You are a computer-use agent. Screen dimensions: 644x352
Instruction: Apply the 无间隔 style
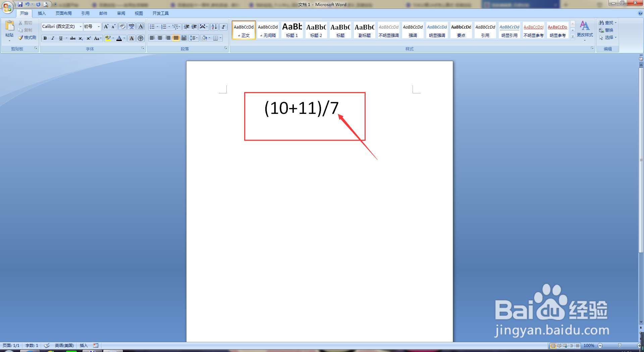tap(268, 30)
